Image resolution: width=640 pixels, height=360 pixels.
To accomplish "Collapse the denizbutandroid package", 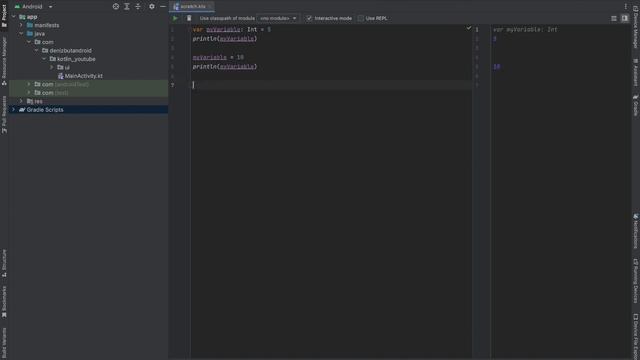I will 37,51.
